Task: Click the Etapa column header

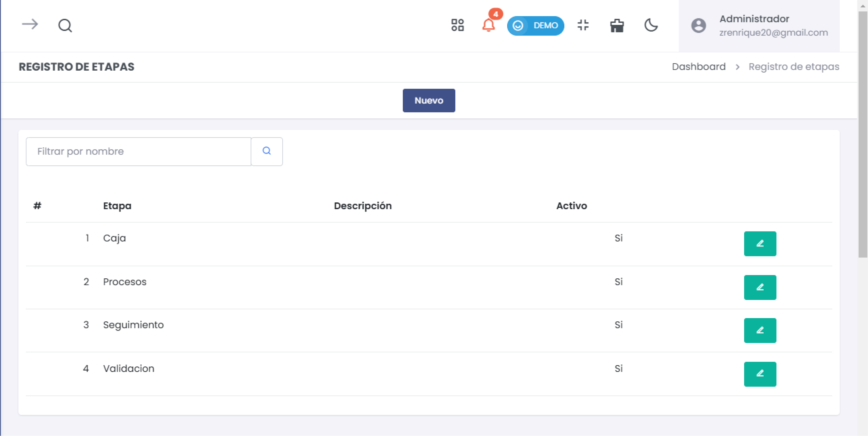Action: 117,206
